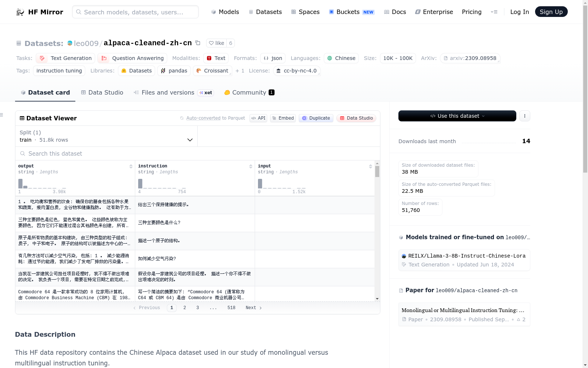Sort the output column using its sort icon
The height and width of the screenshot is (368, 588).
tap(131, 166)
